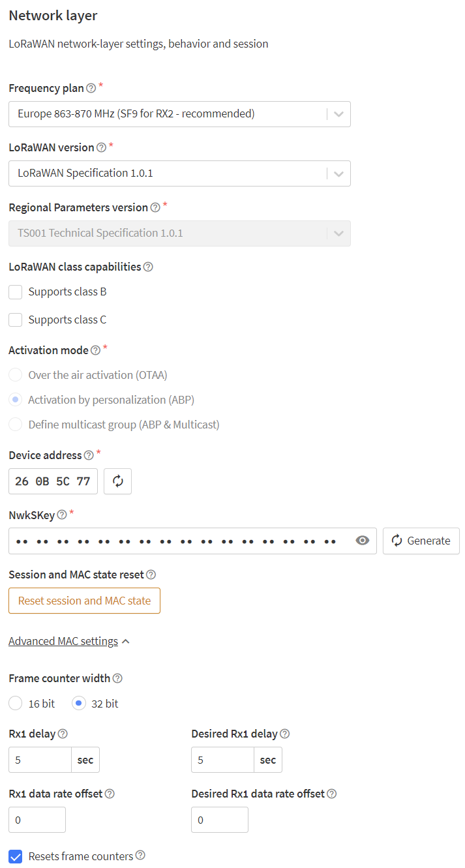Tick the Supports class C checkbox
The height and width of the screenshot is (868, 465).
click(x=16, y=320)
